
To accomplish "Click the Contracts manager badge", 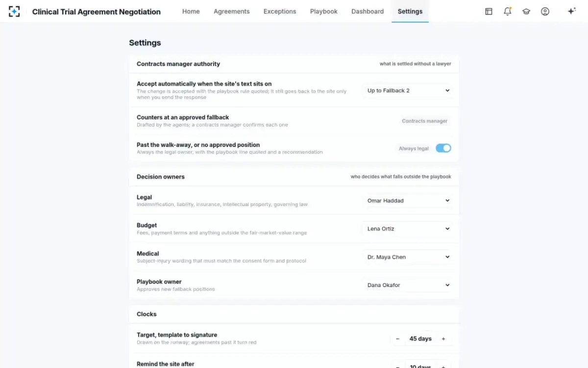I will point(425,121).
